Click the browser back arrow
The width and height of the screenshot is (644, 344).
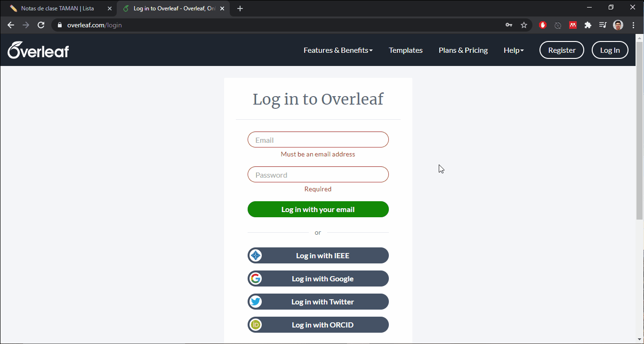pyautogui.click(x=11, y=25)
